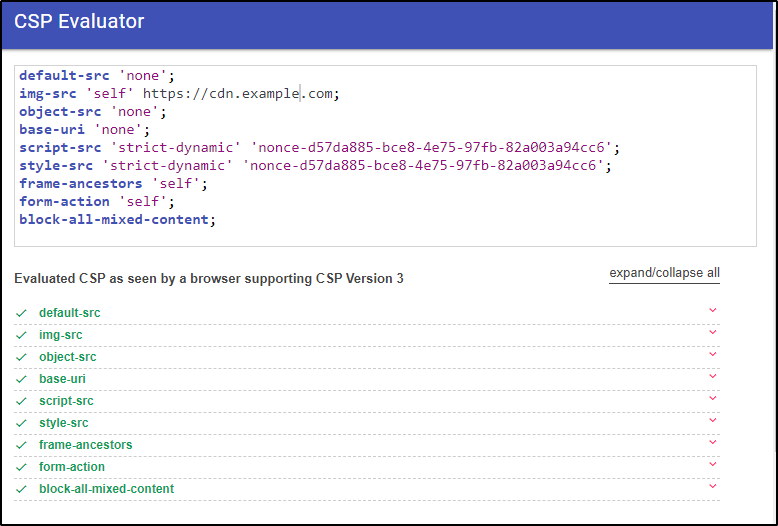Select the style-src directive label
The image size is (778, 526).
coord(64,423)
